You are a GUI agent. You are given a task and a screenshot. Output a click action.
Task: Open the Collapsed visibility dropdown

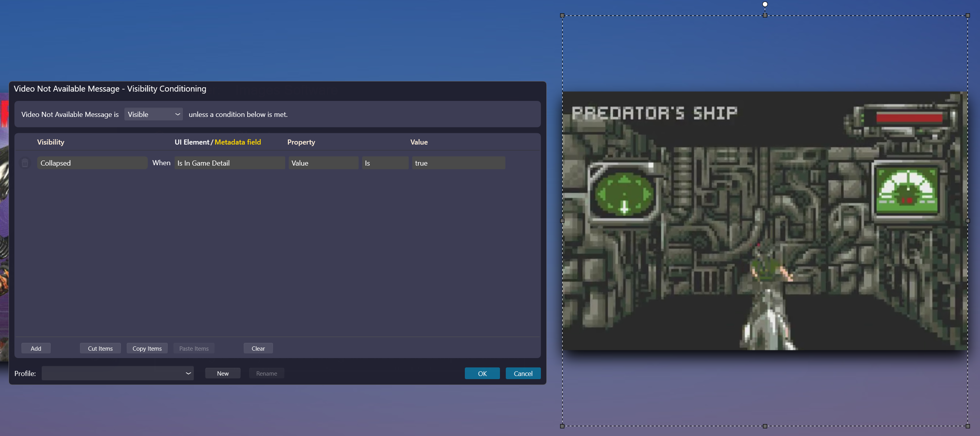pyautogui.click(x=92, y=163)
